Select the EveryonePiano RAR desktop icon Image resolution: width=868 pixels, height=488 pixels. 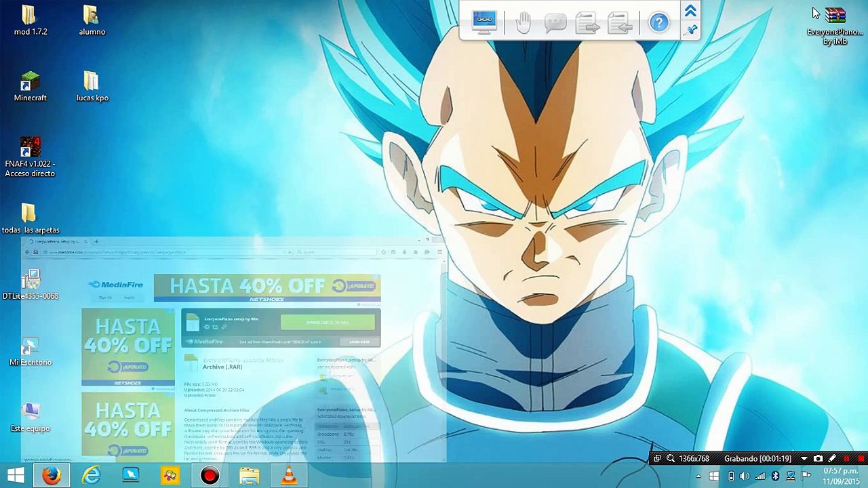click(x=835, y=26)
